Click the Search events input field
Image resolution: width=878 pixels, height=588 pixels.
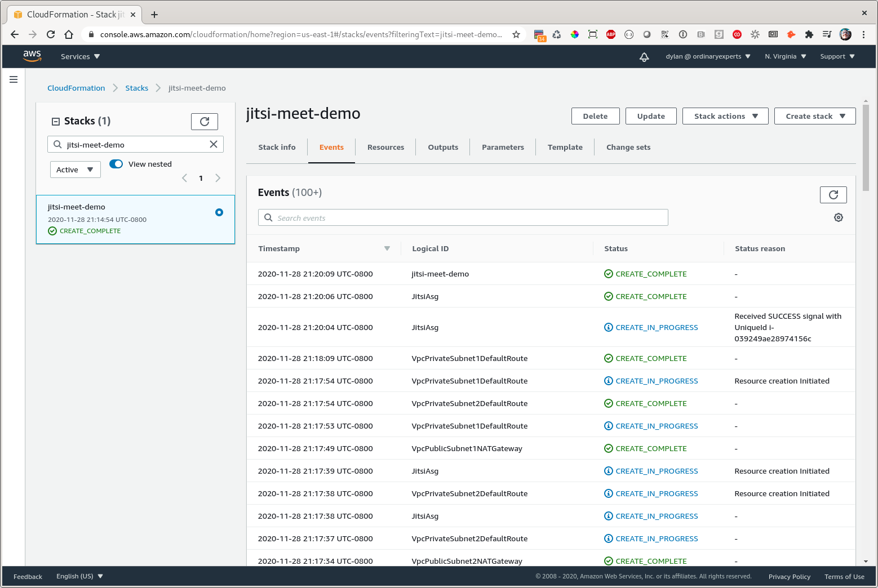click(463, 218)
